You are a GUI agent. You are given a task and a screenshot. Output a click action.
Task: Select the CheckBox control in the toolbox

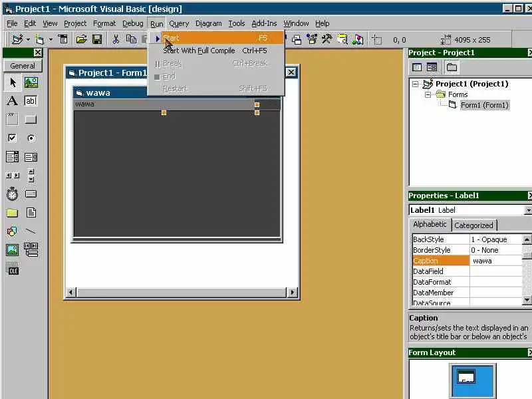pos(12,138)
